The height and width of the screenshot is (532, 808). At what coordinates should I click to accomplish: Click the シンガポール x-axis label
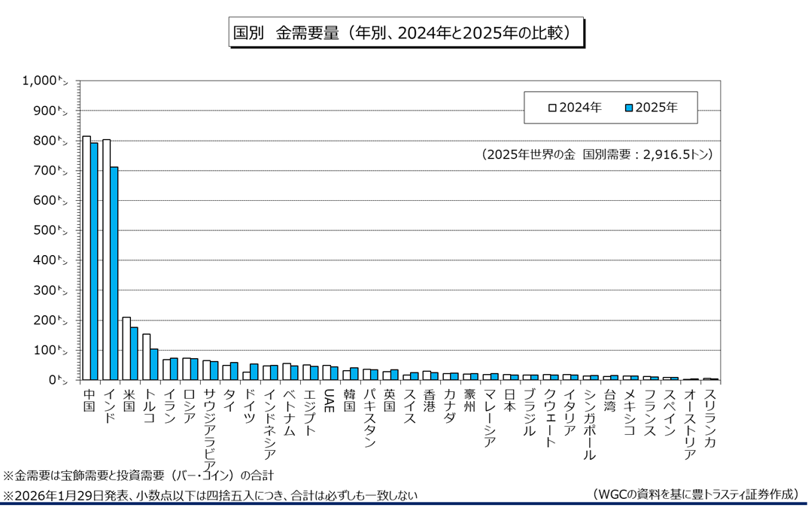pyautogui.click(x=589, y=423)
